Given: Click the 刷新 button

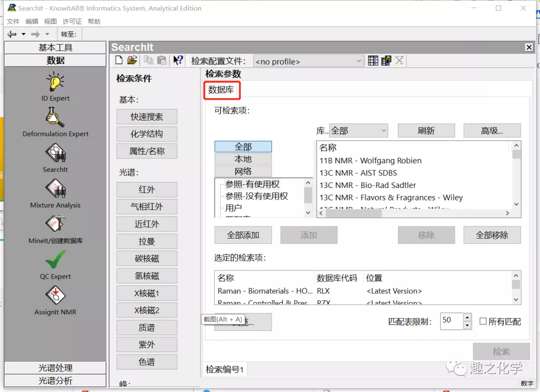Looking at the screenshot, I should coord(426,130).
